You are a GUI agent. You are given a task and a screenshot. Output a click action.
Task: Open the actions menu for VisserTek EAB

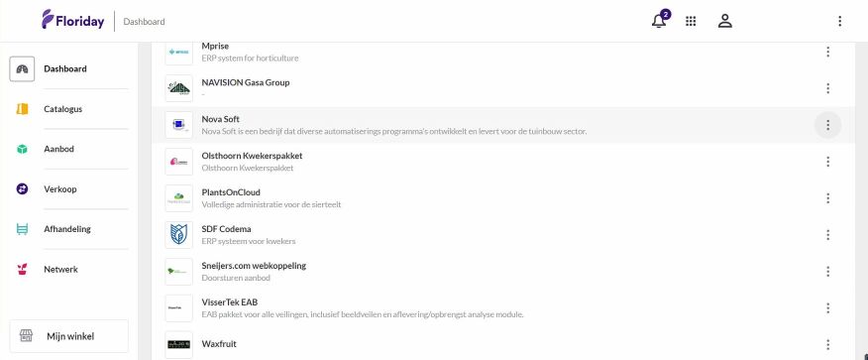coord(827,308)
